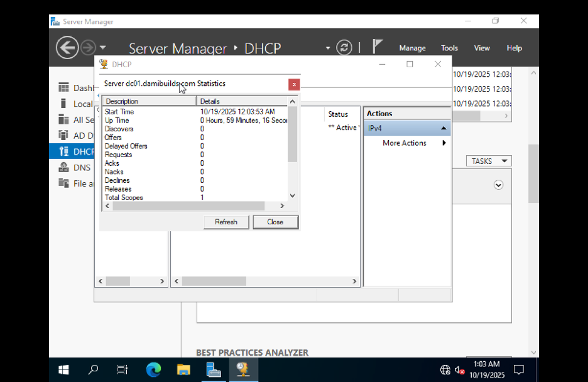Collapse the IPv4 section in Actions pane
Image resolution: width=588 pixels, height=382 pixels.
coord(442,128)
